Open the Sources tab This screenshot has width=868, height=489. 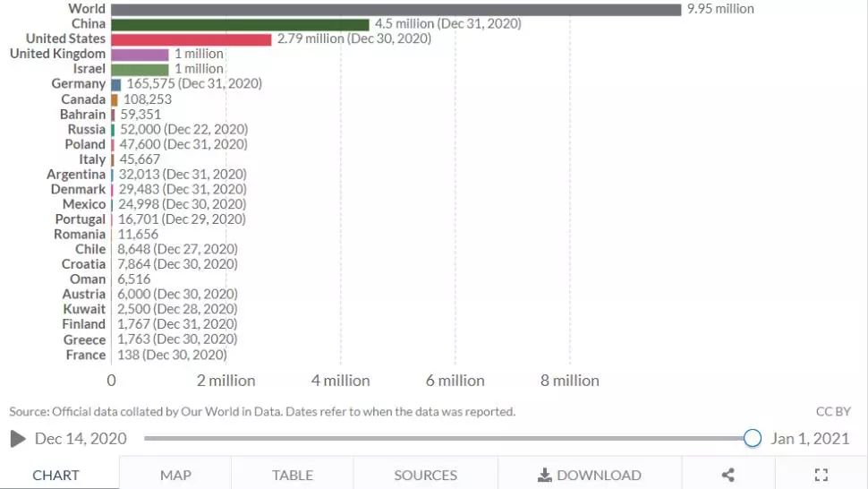click(x=425, y=475)
